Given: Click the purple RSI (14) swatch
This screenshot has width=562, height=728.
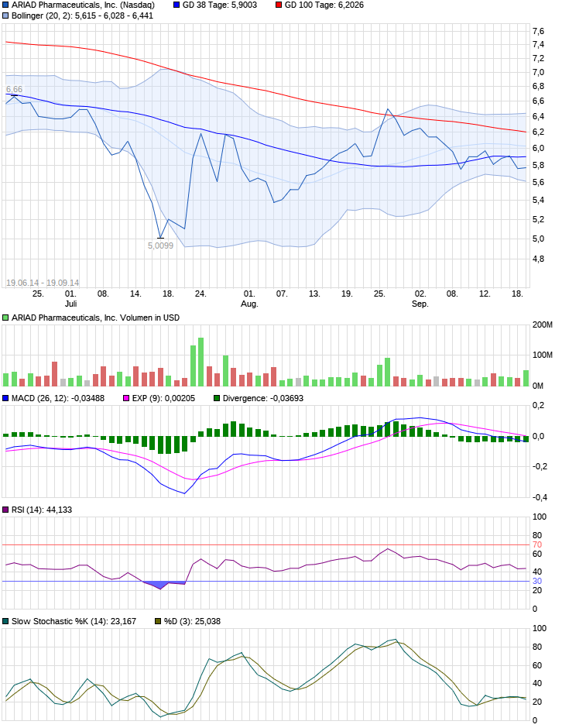Looking at the screenshot, I should pyautogui.click(x=5, y=510).
